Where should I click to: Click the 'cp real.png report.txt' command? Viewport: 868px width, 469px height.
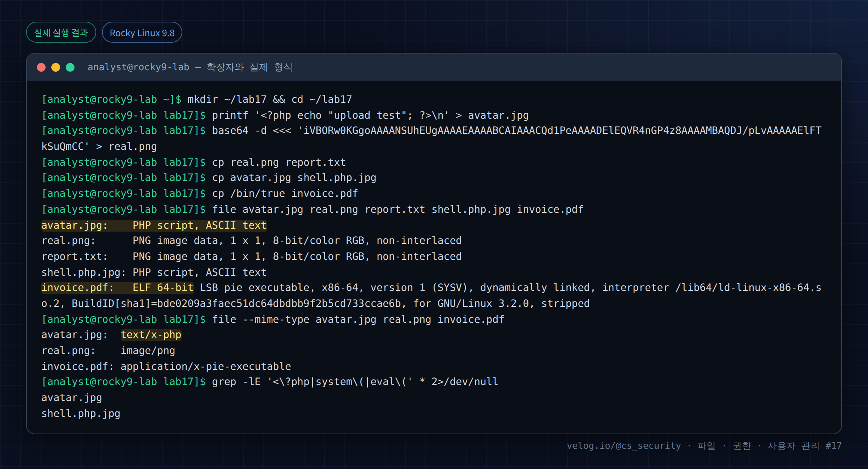(x=279, y=162)
